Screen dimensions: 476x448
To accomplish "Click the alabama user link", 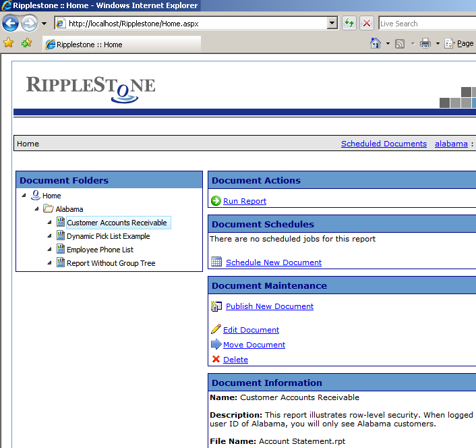I will coord(451,144).
